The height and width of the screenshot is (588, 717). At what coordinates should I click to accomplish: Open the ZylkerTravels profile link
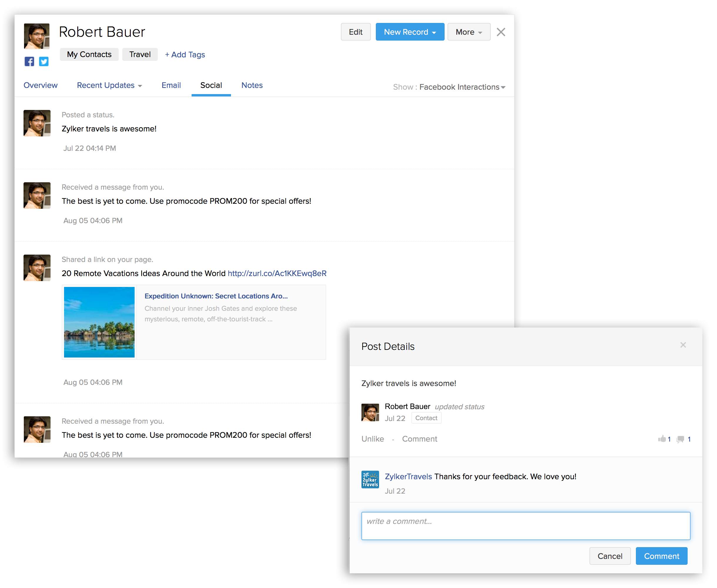pyautogui.click(x=408, y=477)
